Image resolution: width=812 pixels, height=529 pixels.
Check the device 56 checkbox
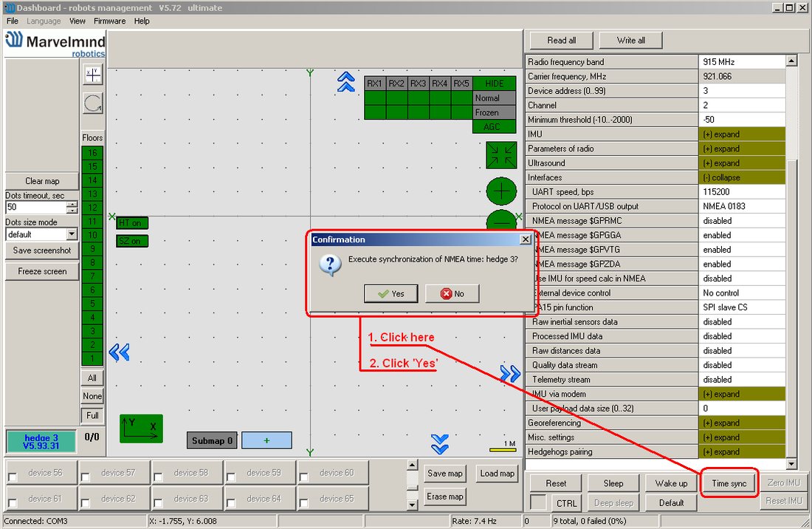(x=13, y=477)
